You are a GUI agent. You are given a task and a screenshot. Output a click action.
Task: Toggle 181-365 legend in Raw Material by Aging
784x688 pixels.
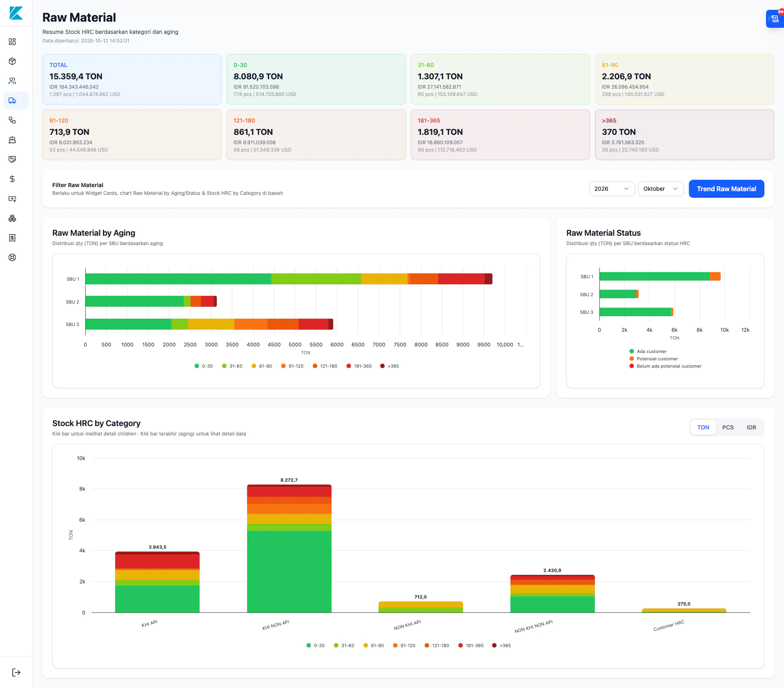359,366
